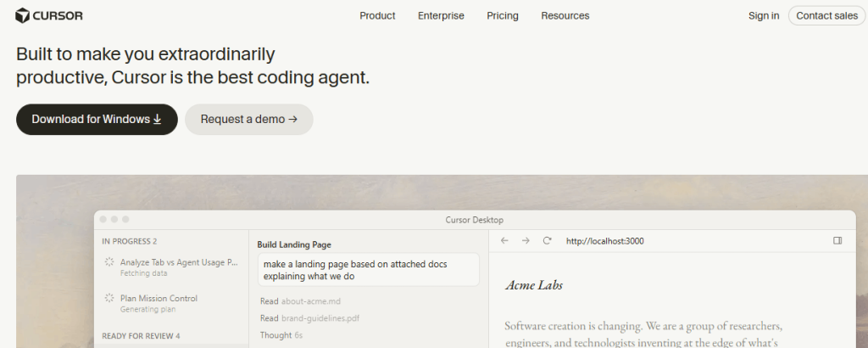Click Request a demo button

(x=249, y=119)
